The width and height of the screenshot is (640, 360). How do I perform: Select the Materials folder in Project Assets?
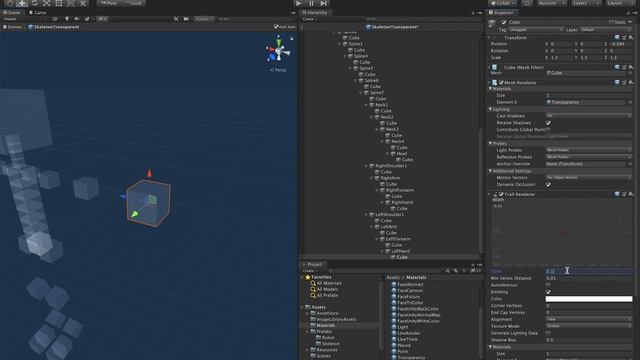pos(326,325)
